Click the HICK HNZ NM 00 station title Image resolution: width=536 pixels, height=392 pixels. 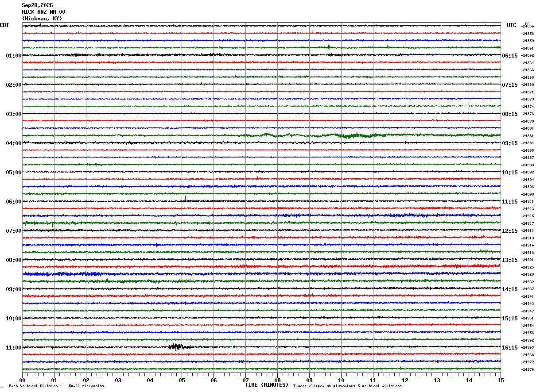pyautogui.click(x=43, y=12)
